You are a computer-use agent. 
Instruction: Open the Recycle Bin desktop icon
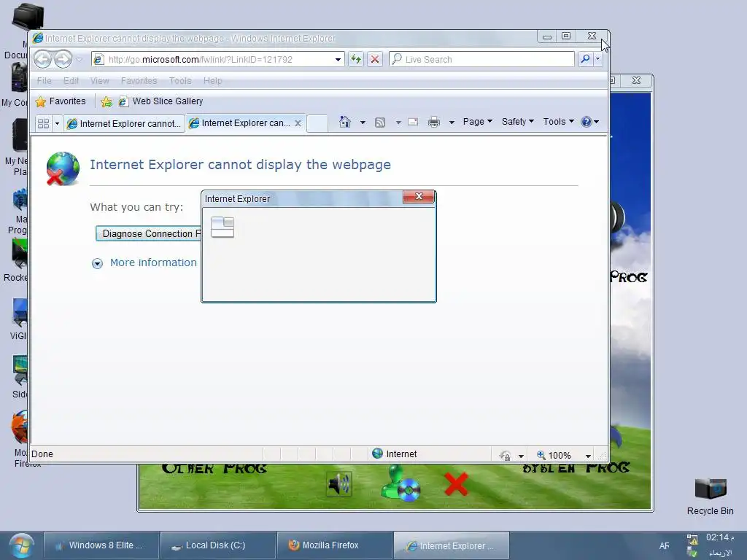pos(710,496)
